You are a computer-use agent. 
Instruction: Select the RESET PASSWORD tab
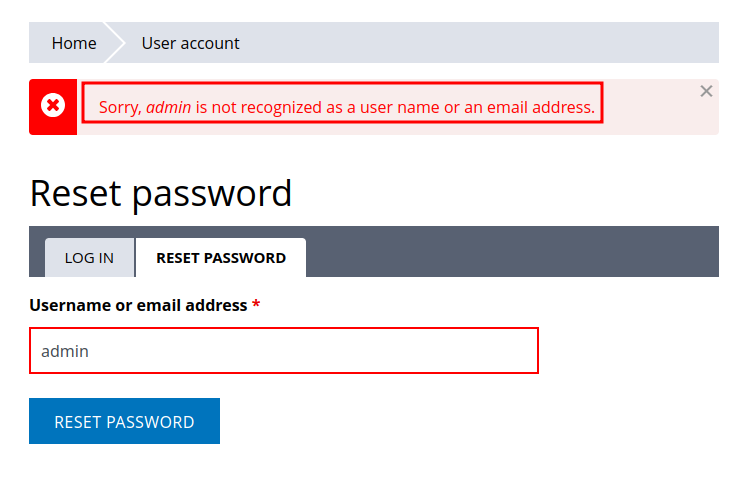click(x=221, y=257)
